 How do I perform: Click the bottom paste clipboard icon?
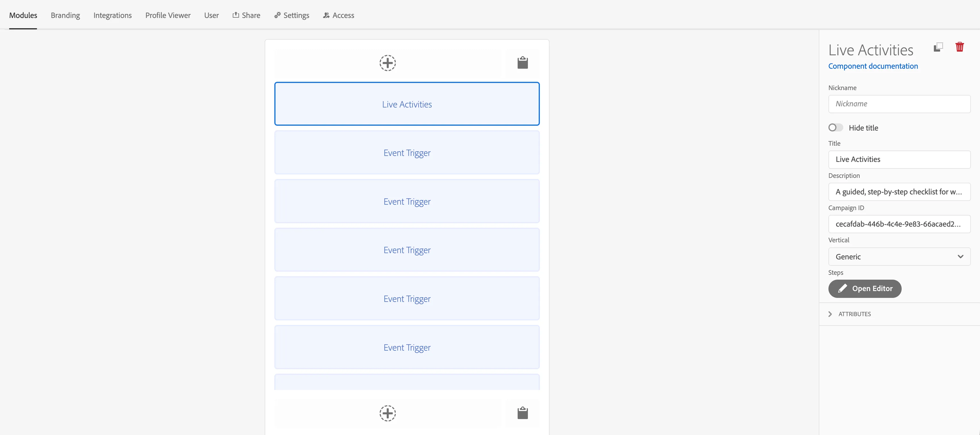[x=522, y=413]
